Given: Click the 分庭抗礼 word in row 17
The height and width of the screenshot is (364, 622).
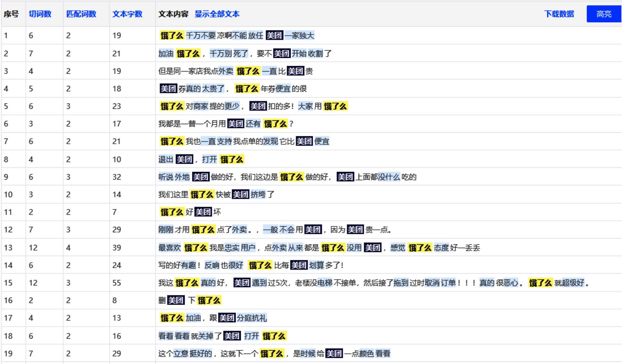Looking at the screenshot, I should coord(252,318).
